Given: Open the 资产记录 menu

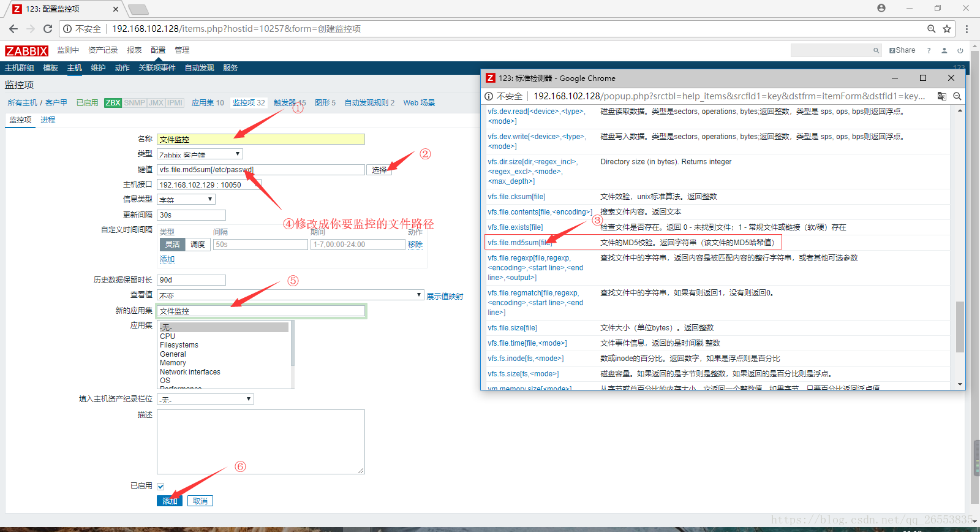Looking at the screenshot, I should [103, 50].
